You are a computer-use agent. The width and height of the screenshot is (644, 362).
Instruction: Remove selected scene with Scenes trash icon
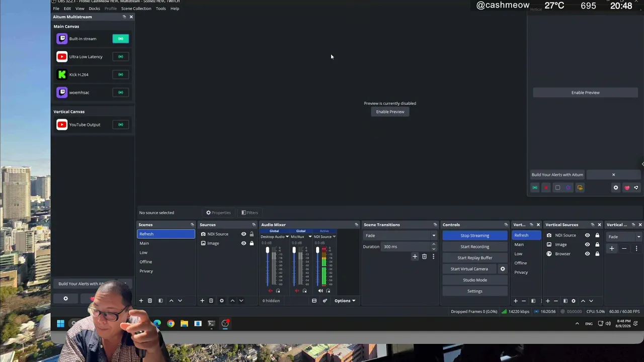(x=150, y=301)
